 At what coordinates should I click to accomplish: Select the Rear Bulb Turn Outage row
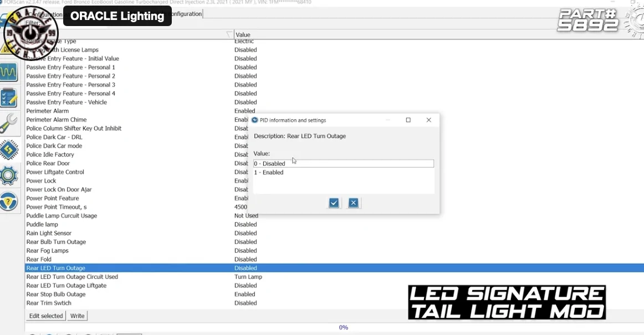[x=334, y=242]
